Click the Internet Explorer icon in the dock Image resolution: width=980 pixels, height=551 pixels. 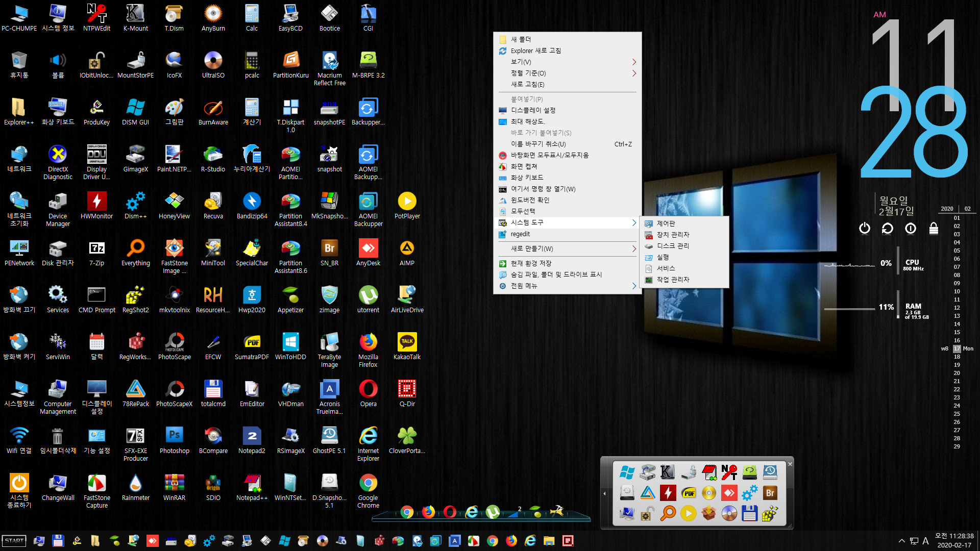tap(472, 512)
